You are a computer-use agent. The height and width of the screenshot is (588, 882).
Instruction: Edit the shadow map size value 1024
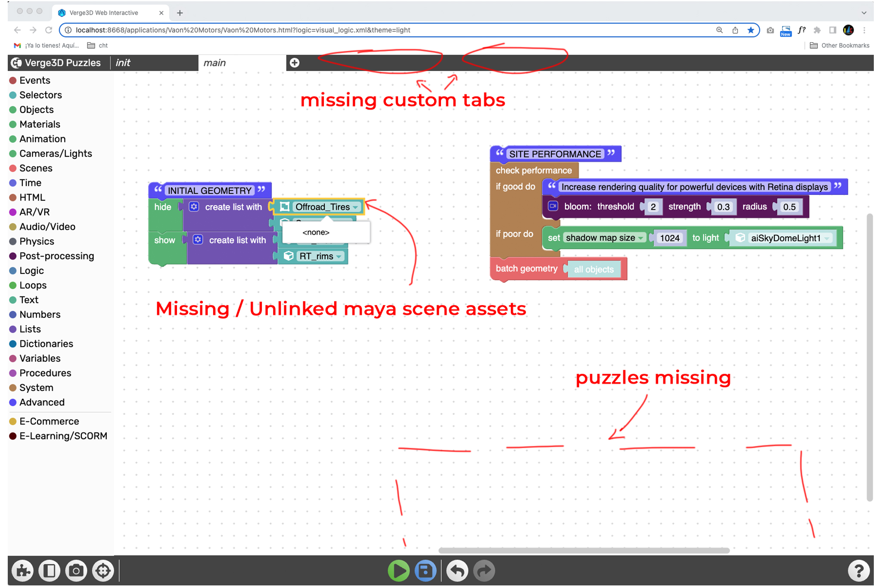670,238
